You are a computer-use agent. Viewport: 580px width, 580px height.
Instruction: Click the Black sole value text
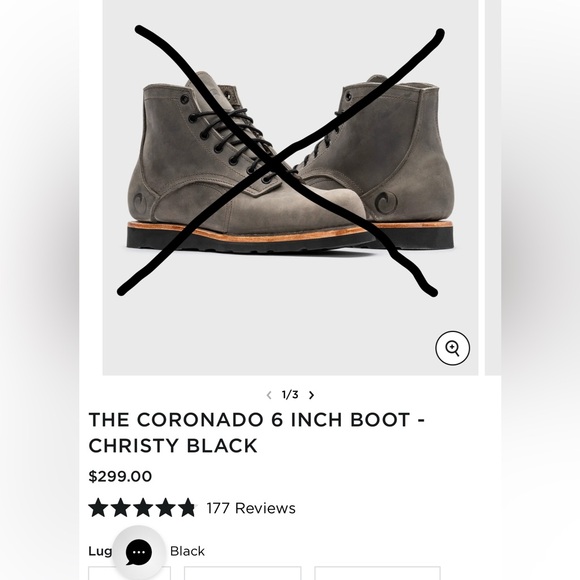point(187,551)
